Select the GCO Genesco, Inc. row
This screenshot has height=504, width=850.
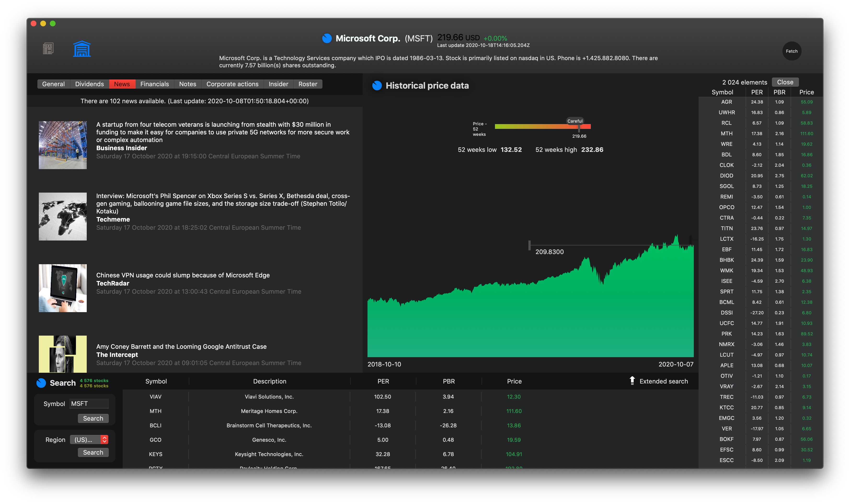coord(410,440)
